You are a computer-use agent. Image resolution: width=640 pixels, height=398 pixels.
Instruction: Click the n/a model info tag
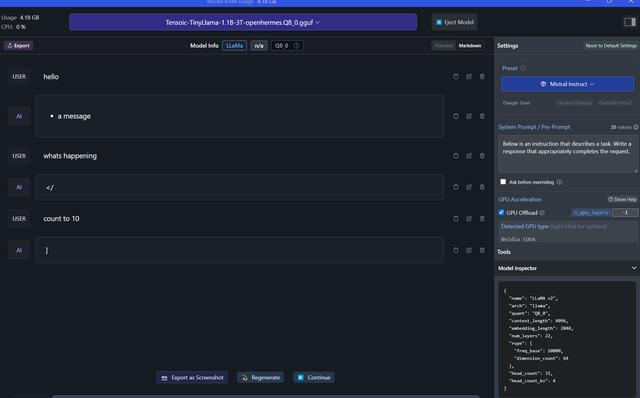tap(259, 46)
